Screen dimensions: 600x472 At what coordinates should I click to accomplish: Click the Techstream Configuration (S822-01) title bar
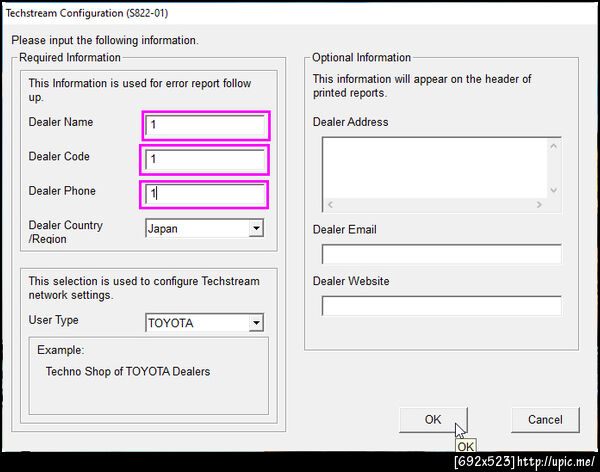pos(300,13)
